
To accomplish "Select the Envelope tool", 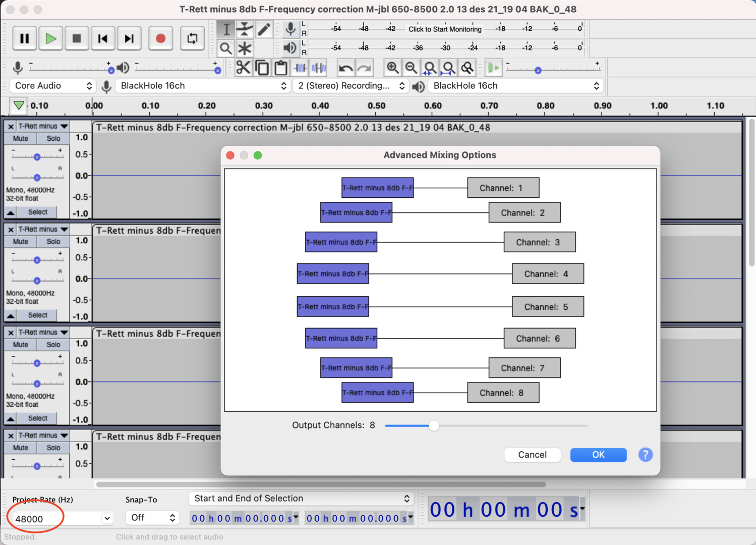I will (x=245, y=29).
